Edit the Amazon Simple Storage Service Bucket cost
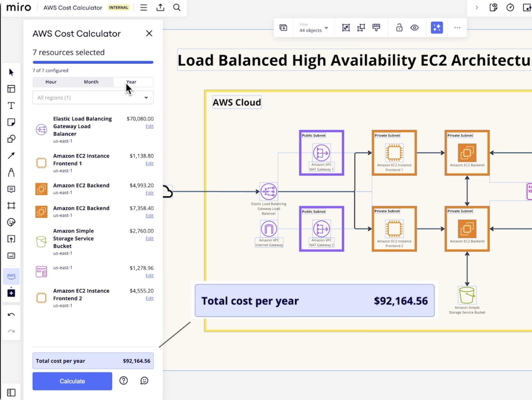Viewport: 532px width, 400px height. (149, 238)
